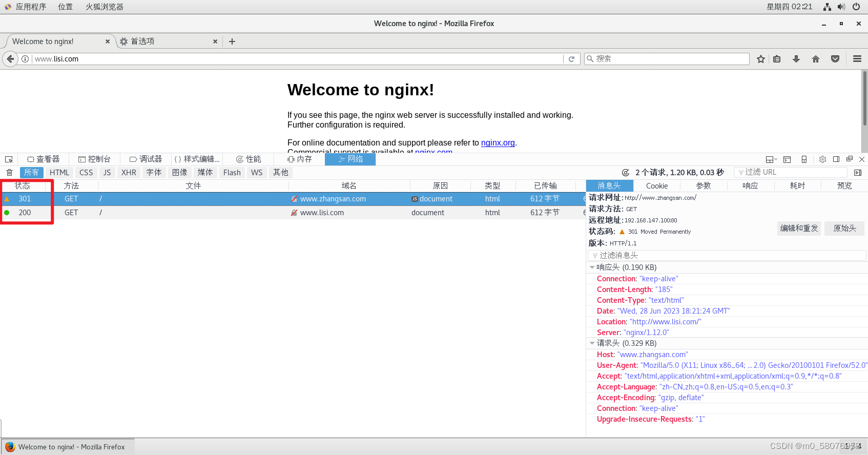Go back with the back arrow button
The width and height of the screenshot is (868, 455).
10,59
